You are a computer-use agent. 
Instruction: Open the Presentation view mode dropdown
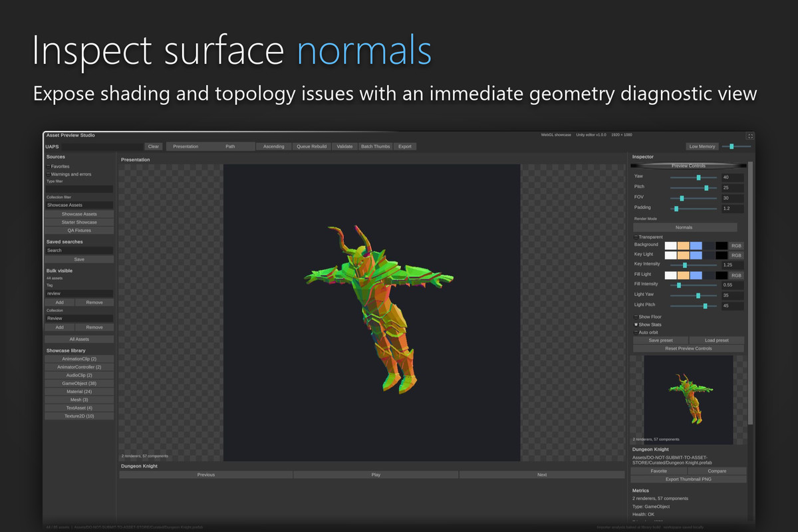pos(186,146)
